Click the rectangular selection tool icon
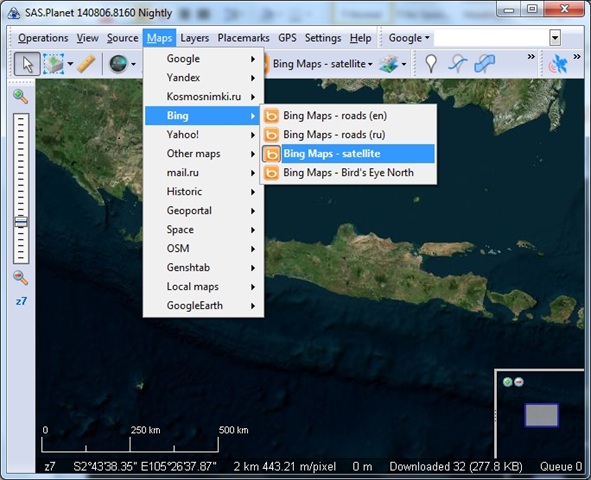The width and height of the screenshot is (591, 480). pos(54,64)
